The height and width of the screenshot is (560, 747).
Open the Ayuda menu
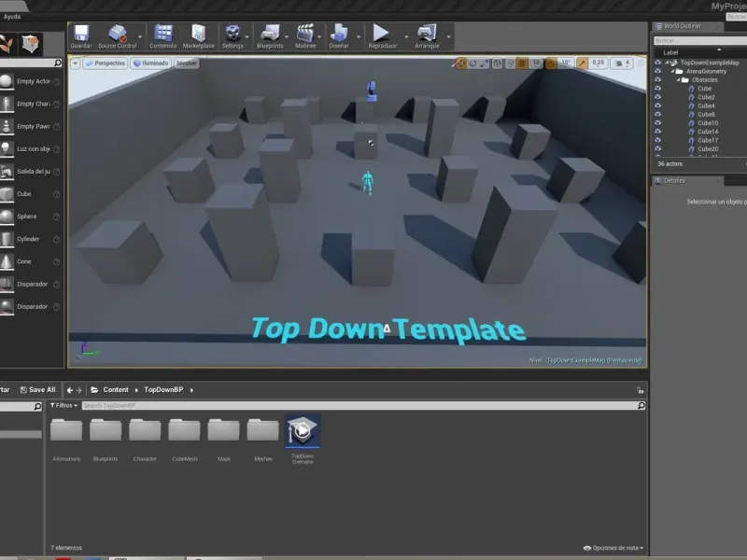(12, 17)
